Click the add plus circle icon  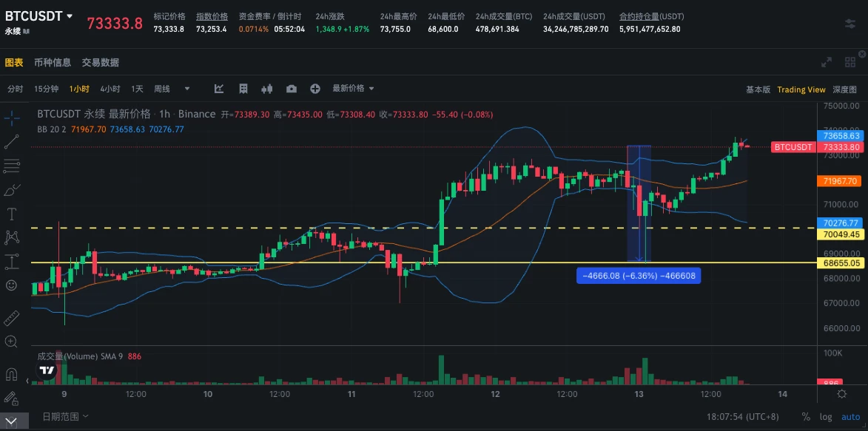(x=315, y=89)
